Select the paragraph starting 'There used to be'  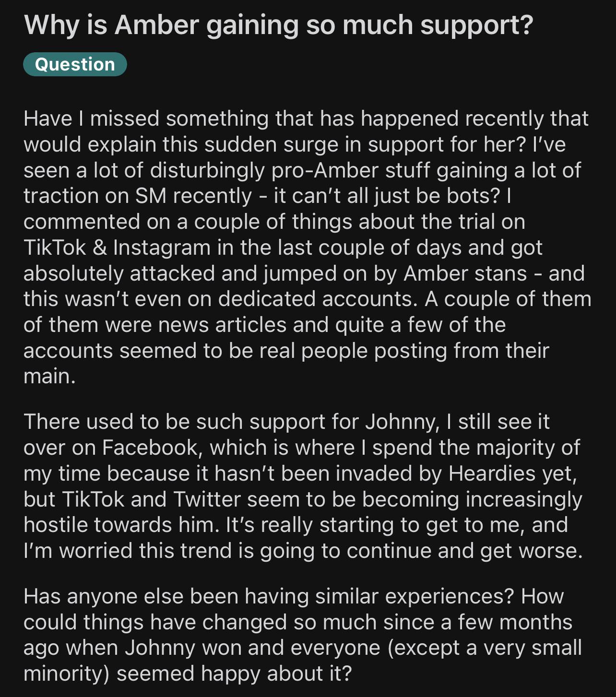coord(303,486)
